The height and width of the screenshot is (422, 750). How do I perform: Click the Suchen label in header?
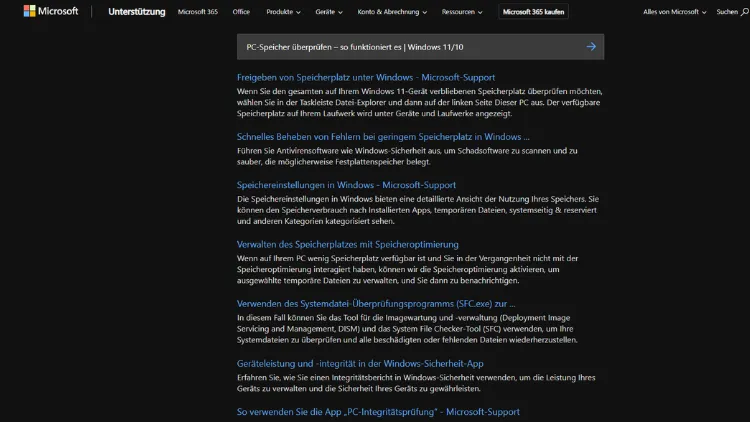click(727, 11)
